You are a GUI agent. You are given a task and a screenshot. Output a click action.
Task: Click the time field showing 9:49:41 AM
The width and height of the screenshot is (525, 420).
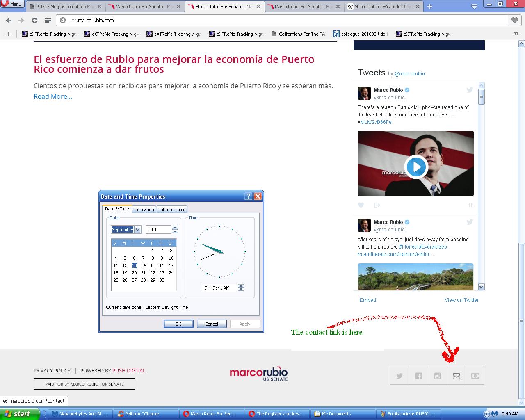click(219, 288)
